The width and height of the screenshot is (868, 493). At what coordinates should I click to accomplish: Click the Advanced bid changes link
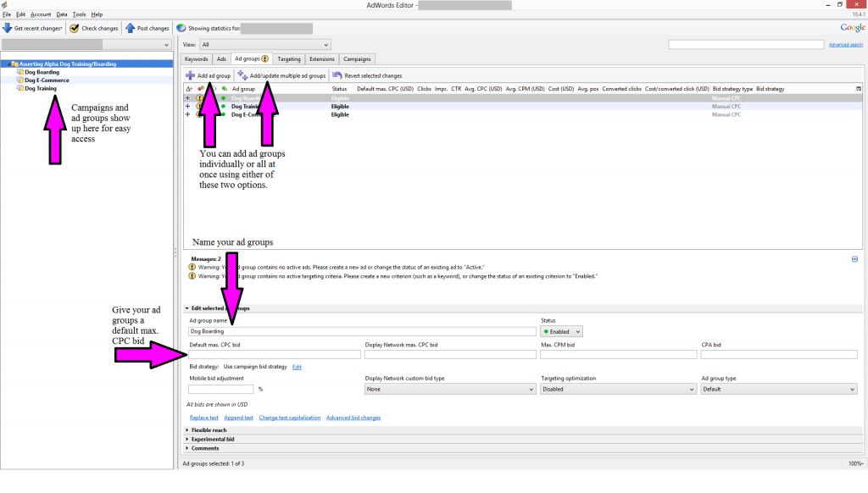point(353,418)
